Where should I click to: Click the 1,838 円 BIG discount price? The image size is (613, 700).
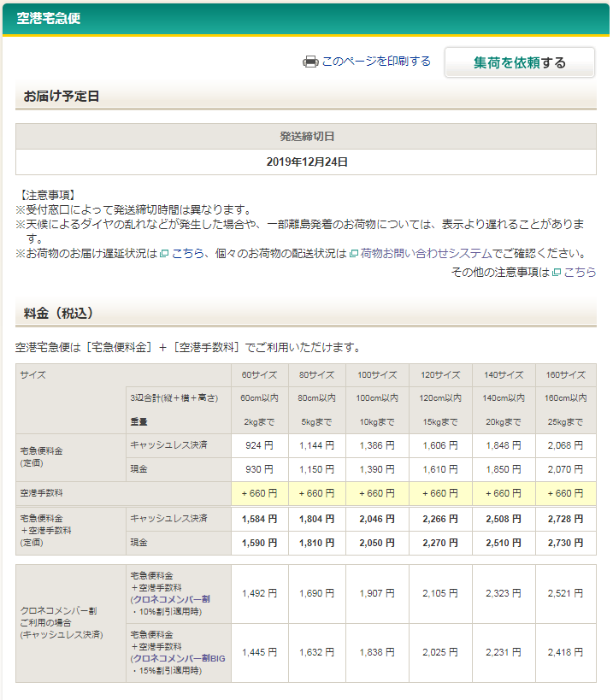pos(377,652)
